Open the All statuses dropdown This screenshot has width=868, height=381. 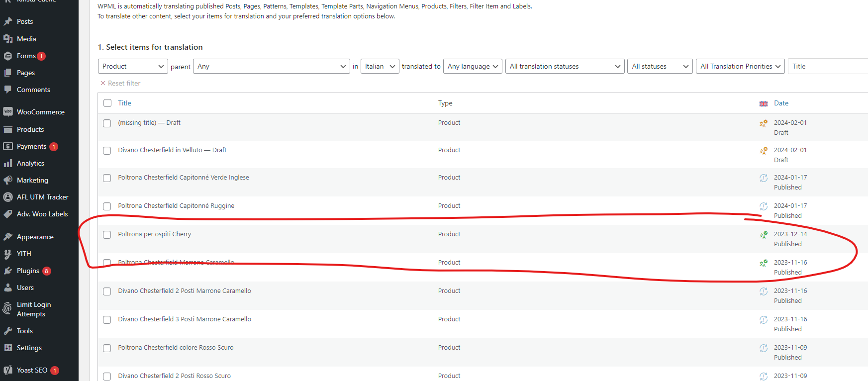[x=660, y=66]
